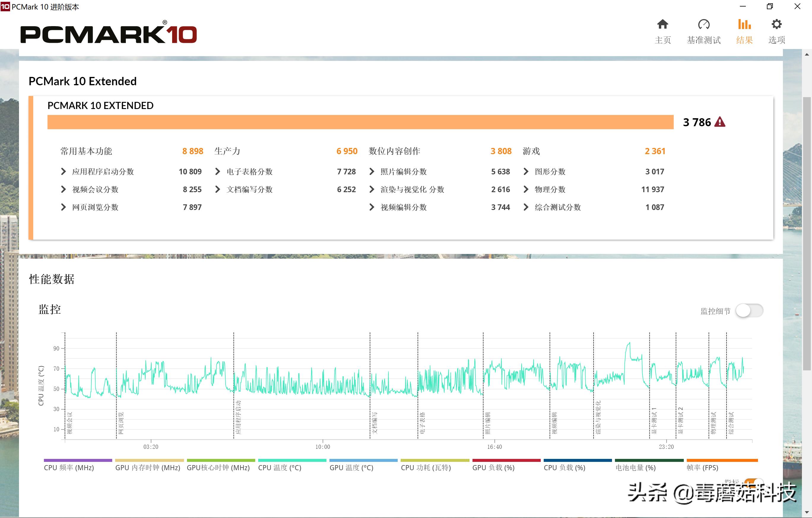Screen dimensions: 812x518
Task: Toggle the CPU 温度 (°C) legend series
Action: pos(280,468)
